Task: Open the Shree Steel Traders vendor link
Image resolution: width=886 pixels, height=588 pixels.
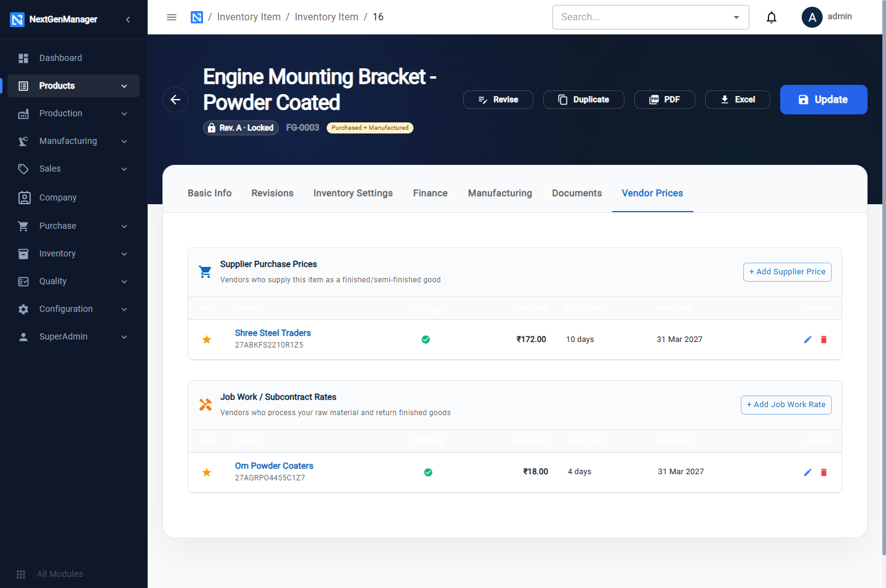Action: click(273, 333)
